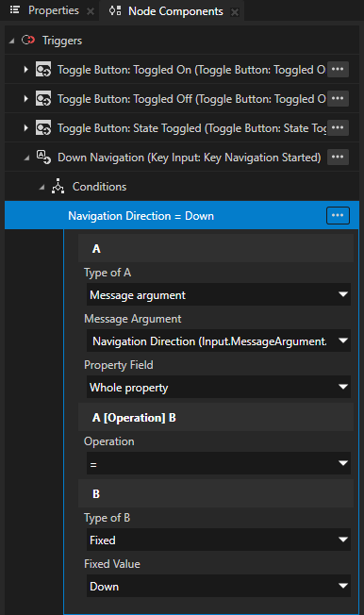Image resolution: width=364 pixels, height=615 pixels.
Task: Click the Node Components tab icon
Action: click(x=115, y=10)
